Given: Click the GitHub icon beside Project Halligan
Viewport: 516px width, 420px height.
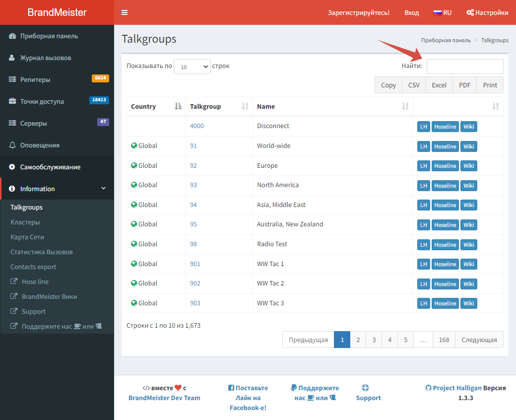Looking at the screenshot, I should (x=428, y=388).
